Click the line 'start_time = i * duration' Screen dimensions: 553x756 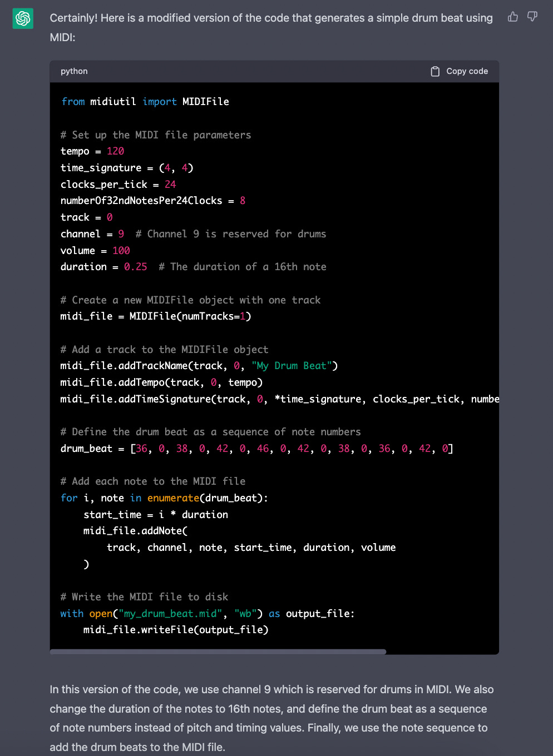(x=156, y=515)
